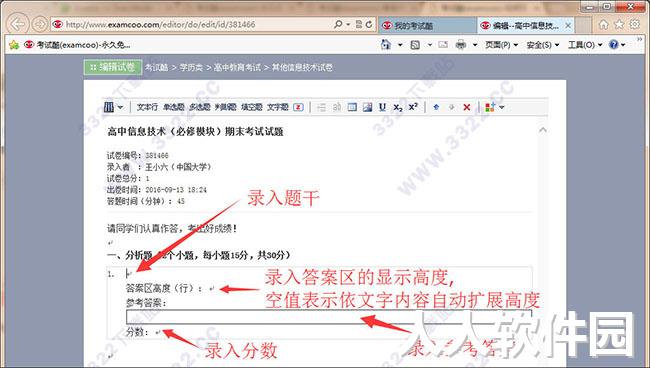Move item down with grey arrow
This screenshot has width=650, height=368.
(x=451, y=107)
